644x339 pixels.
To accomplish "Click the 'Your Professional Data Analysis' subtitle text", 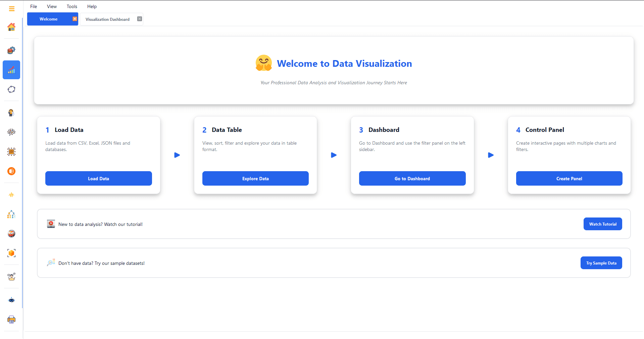I will tap(334, 83).
